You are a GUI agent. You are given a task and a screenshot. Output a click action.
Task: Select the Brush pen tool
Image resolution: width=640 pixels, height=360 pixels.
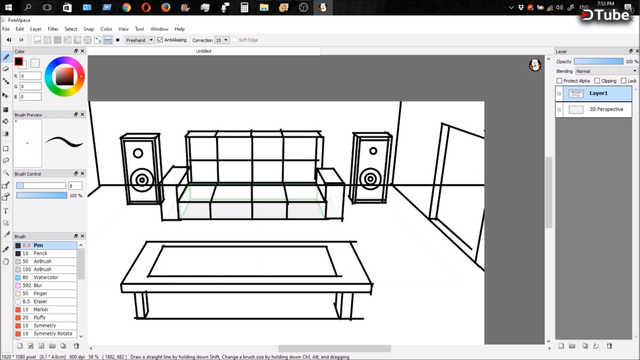click(6, 58)
